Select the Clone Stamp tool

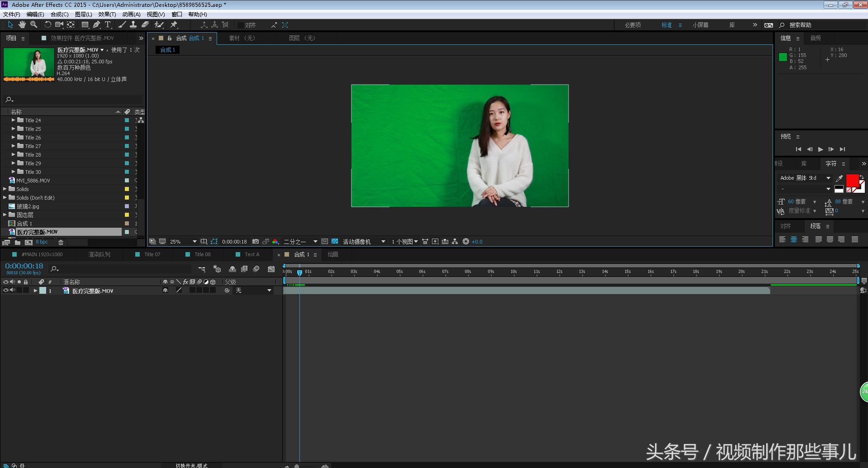click(x=133, y=25)
